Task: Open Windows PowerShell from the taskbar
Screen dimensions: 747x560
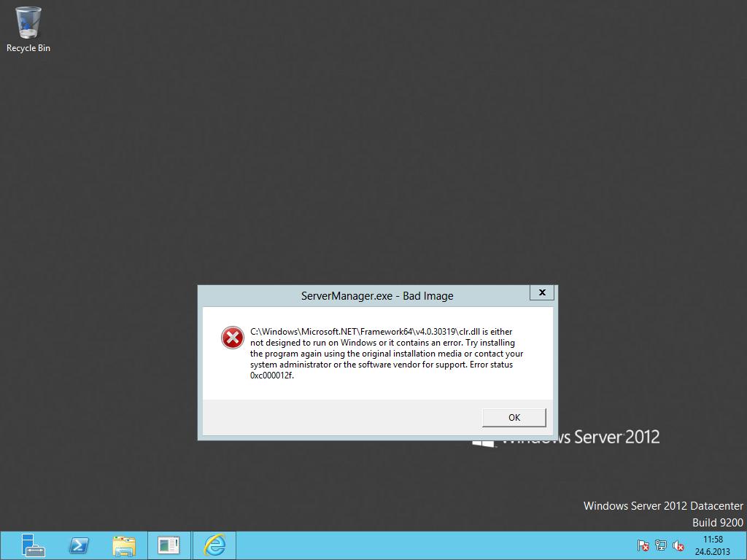Action: coord(79,545)
